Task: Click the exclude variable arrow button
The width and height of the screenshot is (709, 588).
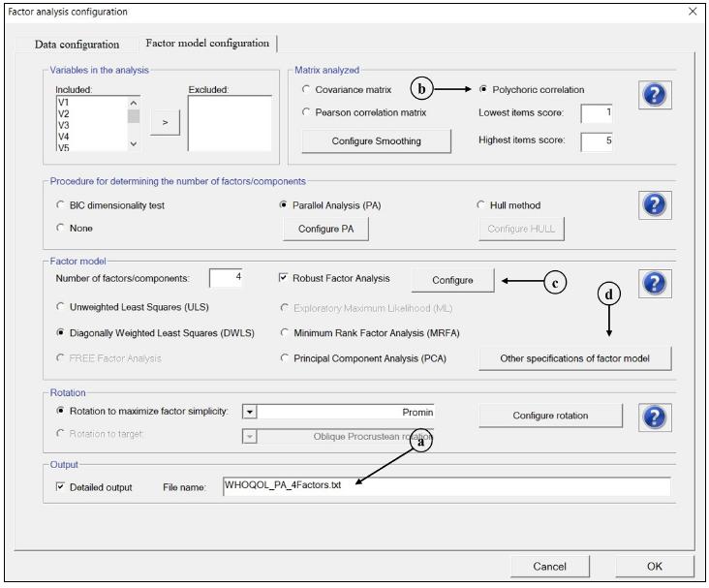Action: pyautogui.click(x=164, y=123)
